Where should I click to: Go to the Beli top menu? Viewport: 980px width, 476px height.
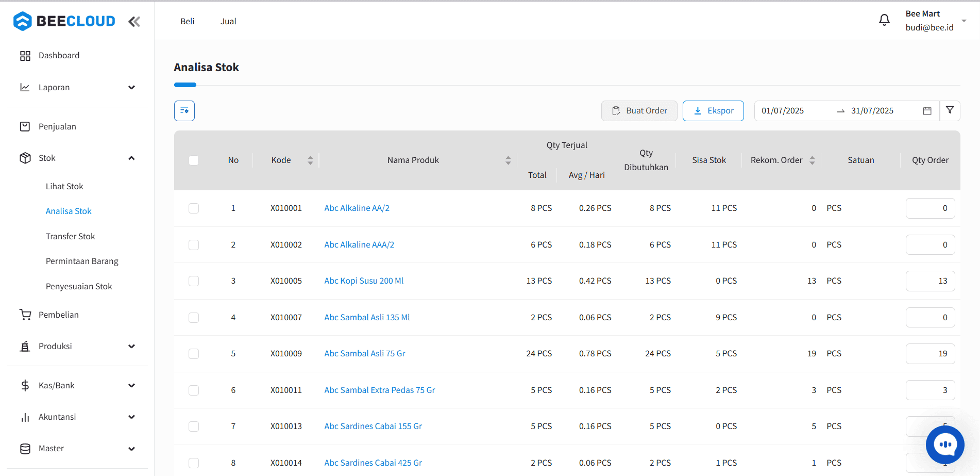(x=187, y=21)
